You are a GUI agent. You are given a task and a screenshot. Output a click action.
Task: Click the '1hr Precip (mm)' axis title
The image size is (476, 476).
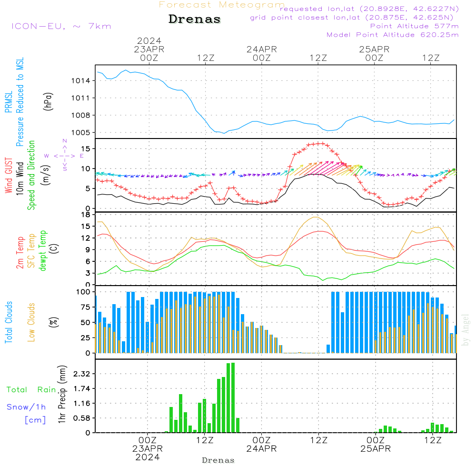pos(62,394)
